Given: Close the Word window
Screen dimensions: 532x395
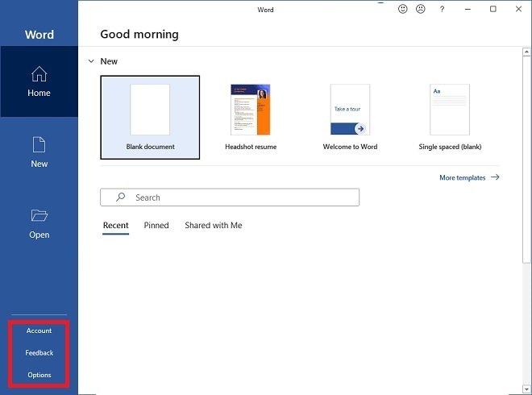Looking at the screenshot, I should tap(518, 9).
